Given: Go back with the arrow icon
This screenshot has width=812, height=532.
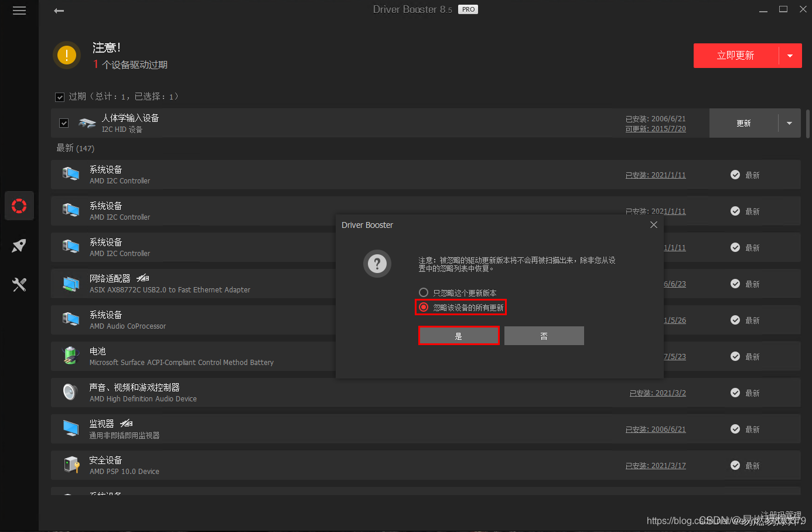Looking at the screenshot, I should 59,11.
